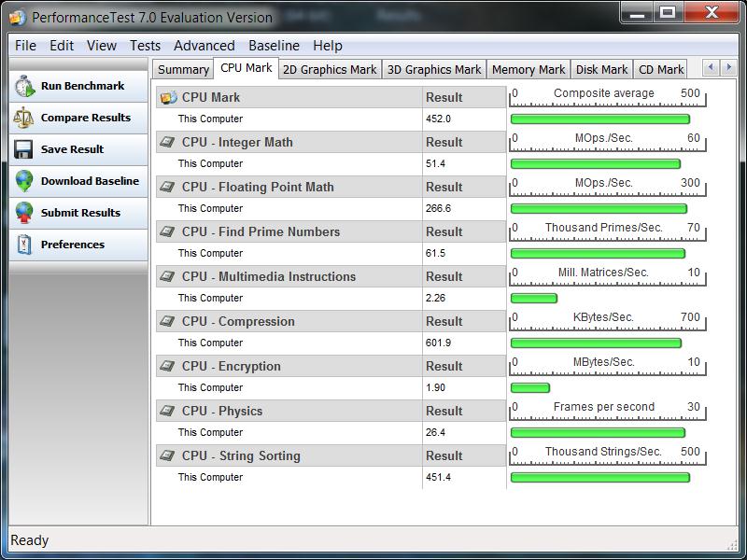Switch to the Summary tab
Image resolution: width=747 pixels, height=560 pixels.
coord(183,69)
